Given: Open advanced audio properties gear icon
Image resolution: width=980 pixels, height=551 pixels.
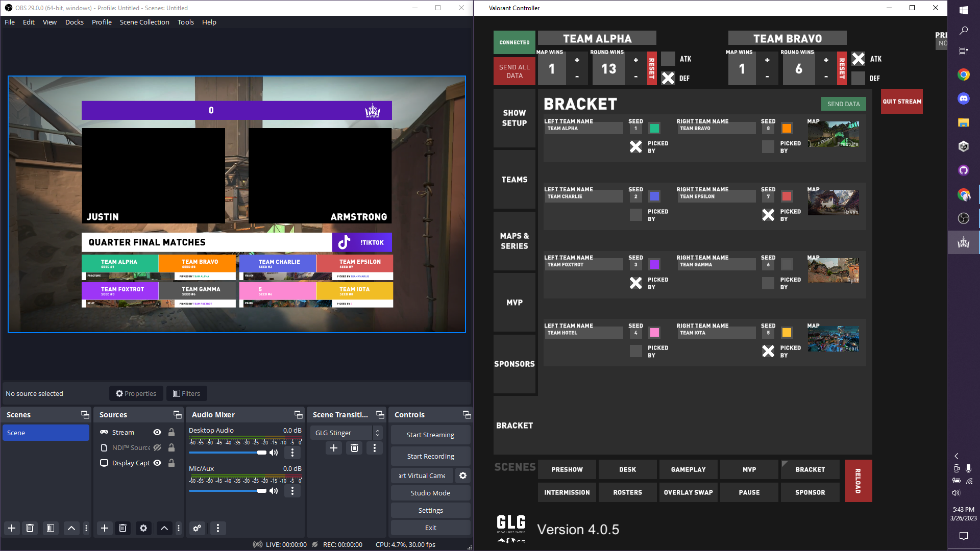Looking at the screenshot, I should [197, 528].
